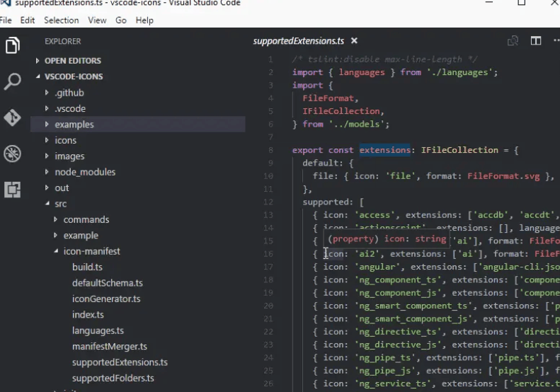
Task: Open defaultSchema.ts file
Action: (108, 283)
